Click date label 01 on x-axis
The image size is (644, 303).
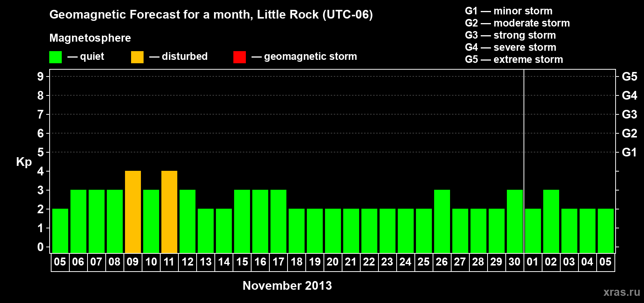[533, 262]
